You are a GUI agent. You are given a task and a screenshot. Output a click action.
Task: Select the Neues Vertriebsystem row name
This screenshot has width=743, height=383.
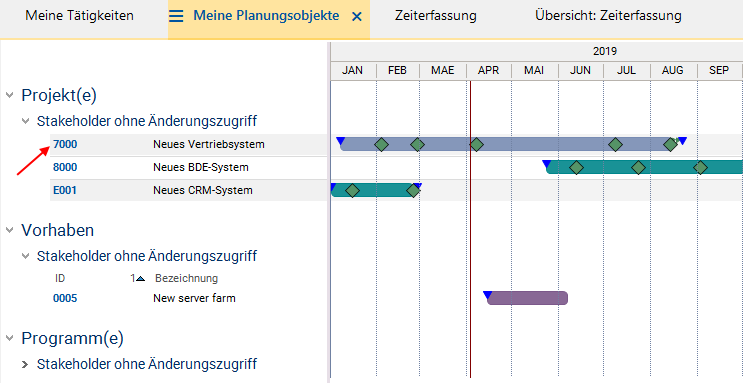point(209,144)
